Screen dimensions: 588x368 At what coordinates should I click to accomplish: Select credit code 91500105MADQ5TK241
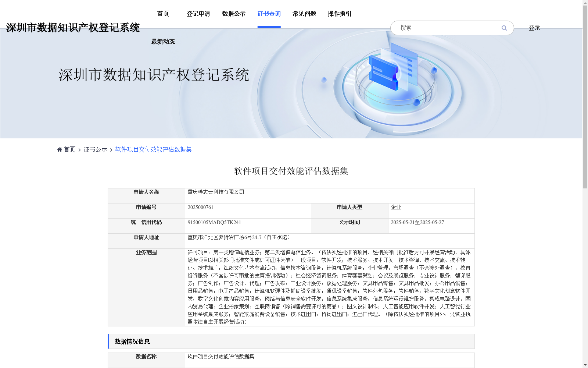tap(214, 222)
